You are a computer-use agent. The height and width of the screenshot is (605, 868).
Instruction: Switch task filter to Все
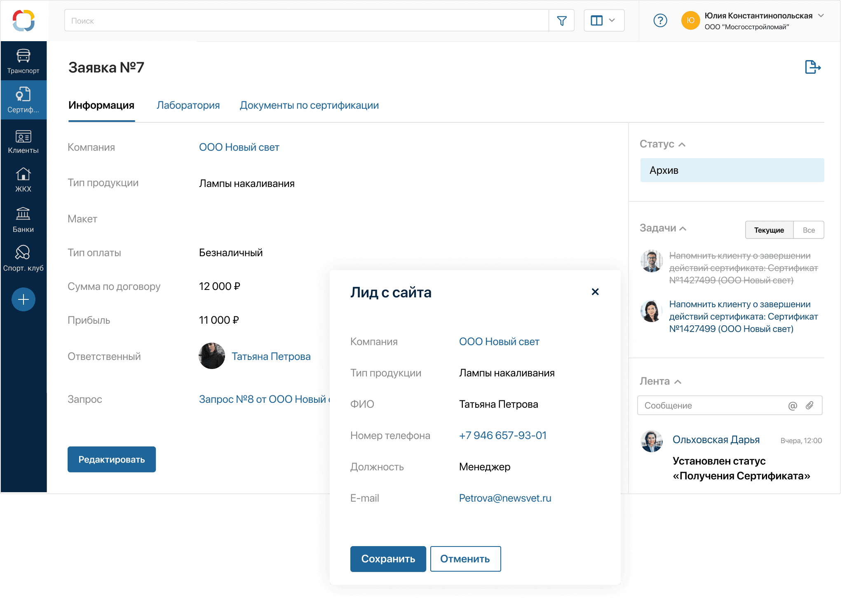(x=808, y=230)
